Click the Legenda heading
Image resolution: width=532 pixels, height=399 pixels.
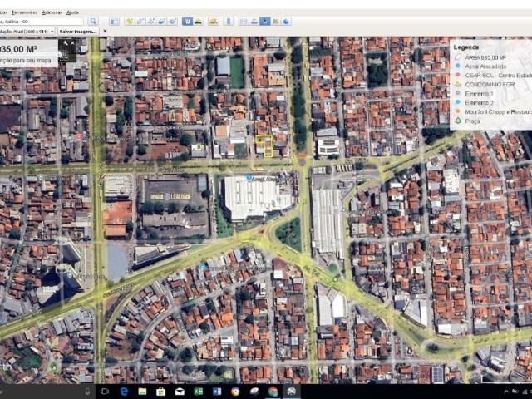coord(466,47)
